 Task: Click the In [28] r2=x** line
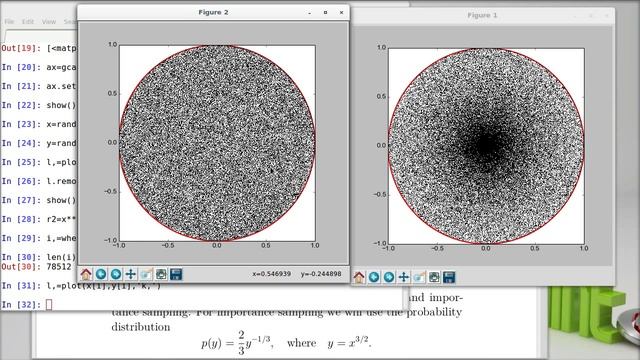[x=39, y=219]
